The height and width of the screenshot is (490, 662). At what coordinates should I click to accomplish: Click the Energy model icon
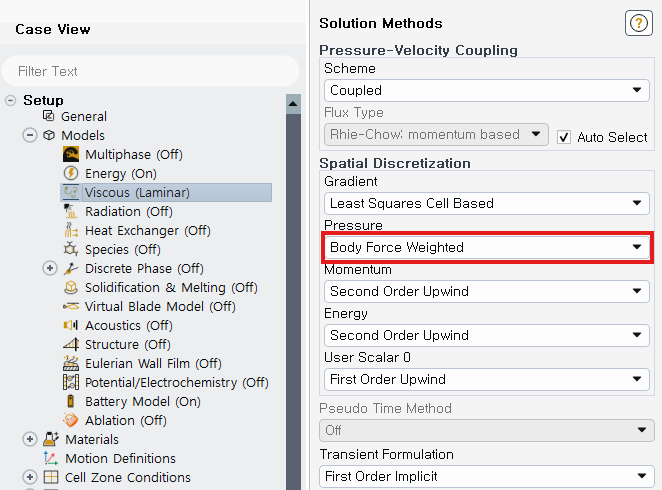point(71,174)
